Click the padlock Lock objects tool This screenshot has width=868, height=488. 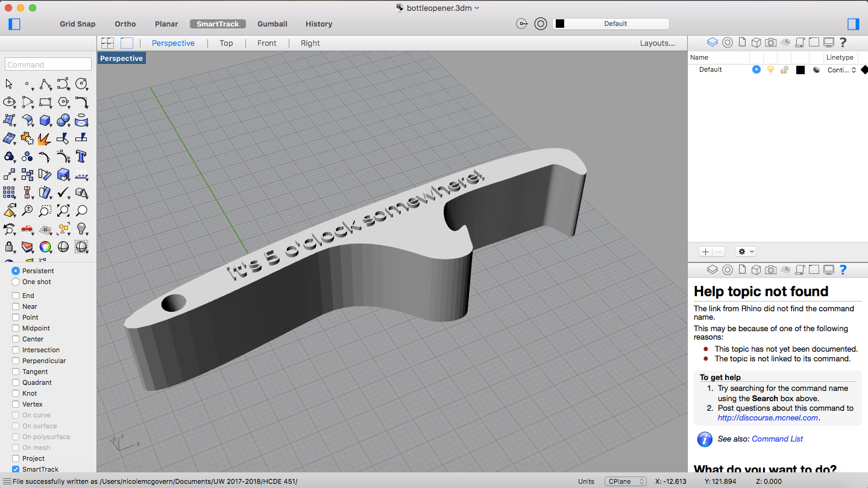(8, 247)
